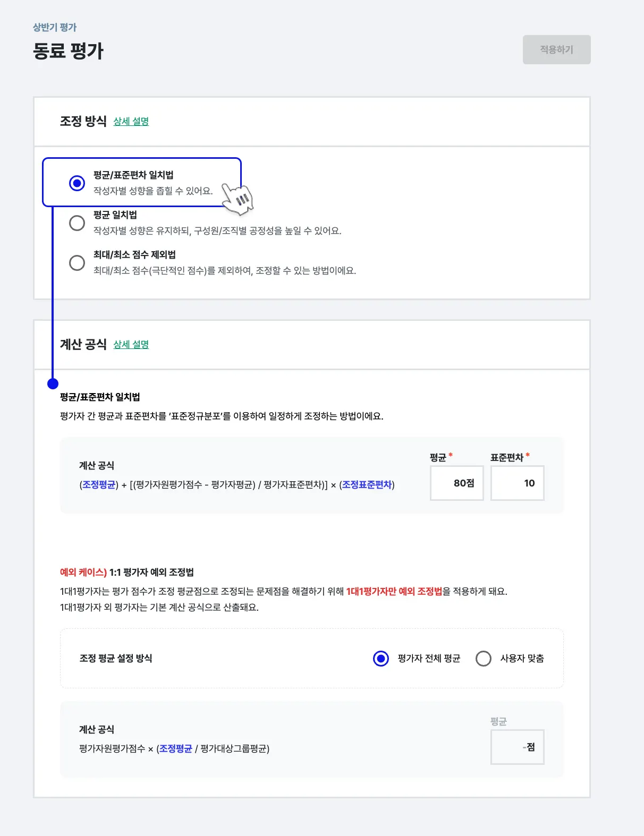Screen dimensions: 644x836
Task: Go to 상반기 평가 breadcrumb
Action: (55, 27)
